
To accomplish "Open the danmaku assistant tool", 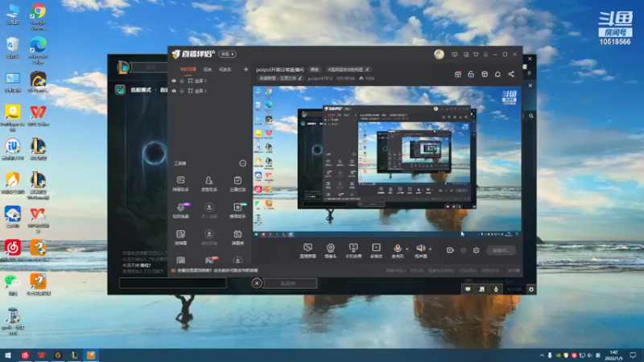I will coord(180,183).
